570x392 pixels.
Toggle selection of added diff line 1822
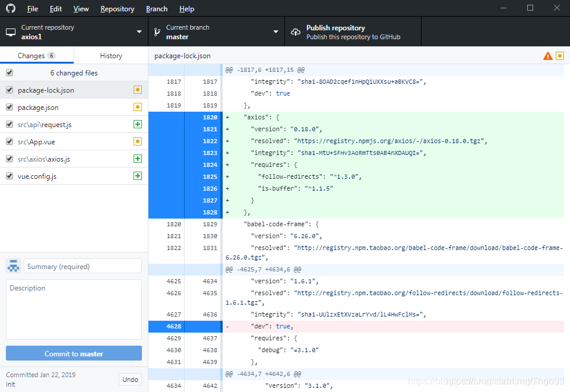[185, 141]
